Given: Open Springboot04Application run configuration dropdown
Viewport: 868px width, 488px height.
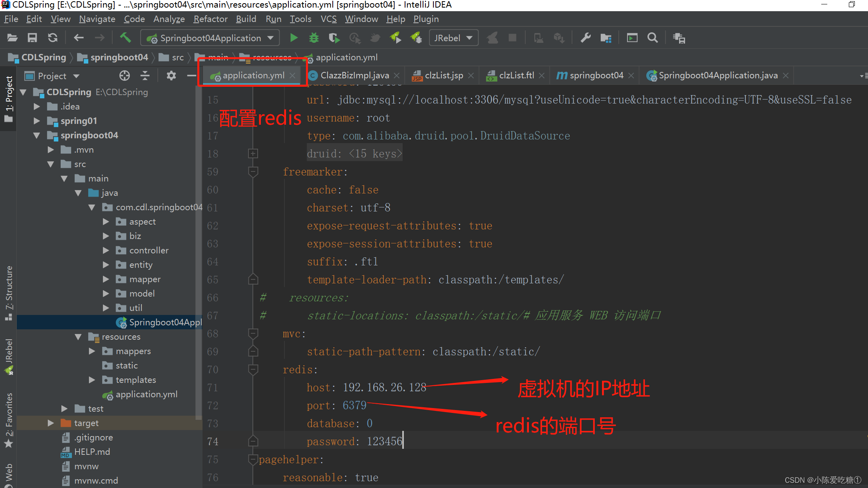Looking at the screenshot, I should pos(211,38).
